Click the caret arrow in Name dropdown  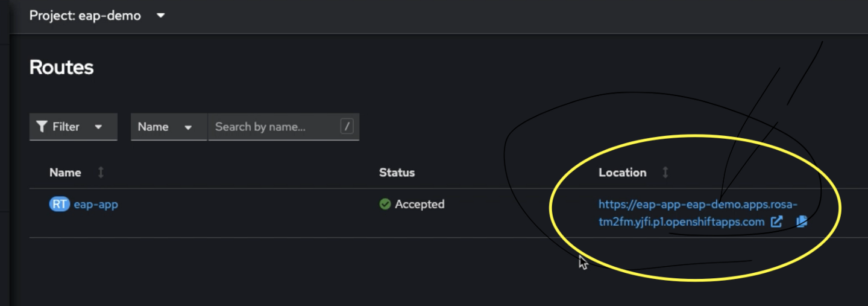(x=188, y=127)
